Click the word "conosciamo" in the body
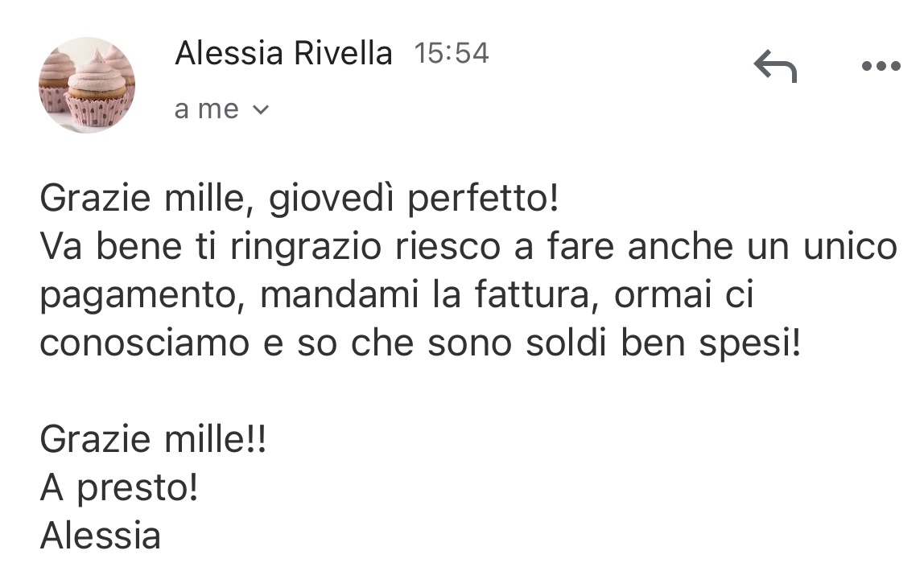 (144, 343)
